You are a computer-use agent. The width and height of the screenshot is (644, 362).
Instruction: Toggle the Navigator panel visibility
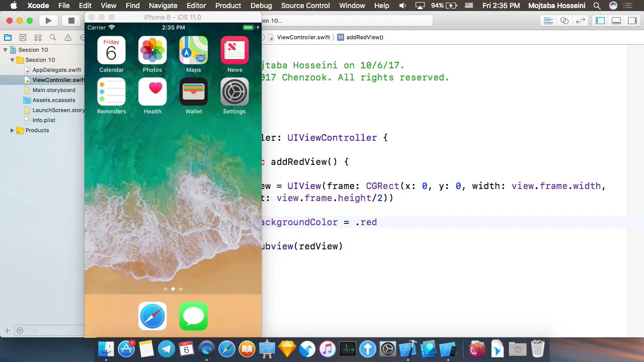coord(600,21)
